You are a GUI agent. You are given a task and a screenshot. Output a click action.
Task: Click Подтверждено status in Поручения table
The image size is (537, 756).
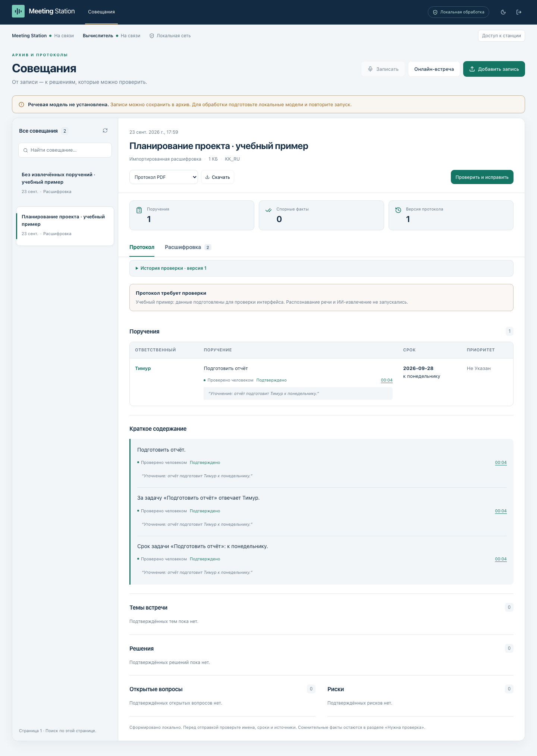point(271,380)
